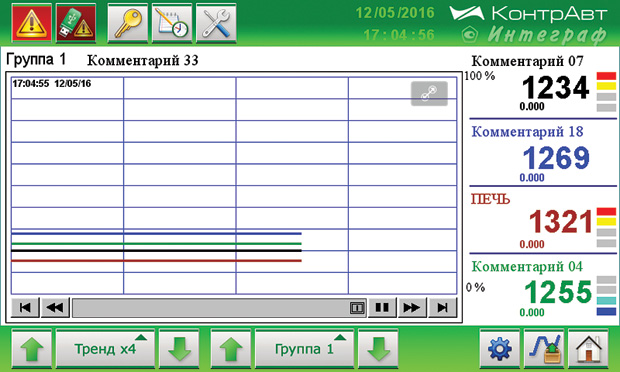Click the cyan alarm indicator of Комментарий 04

606,301
